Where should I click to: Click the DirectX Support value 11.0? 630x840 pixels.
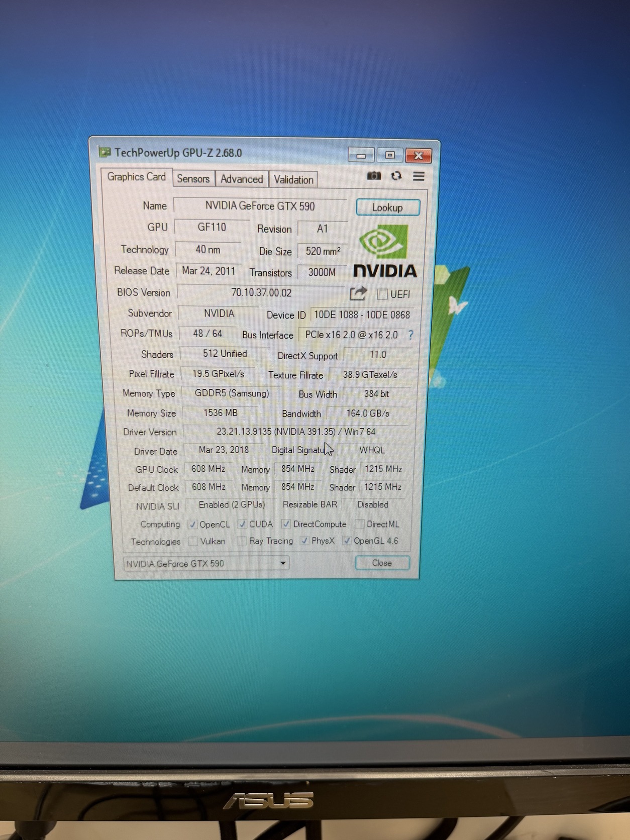coord(378,355)
